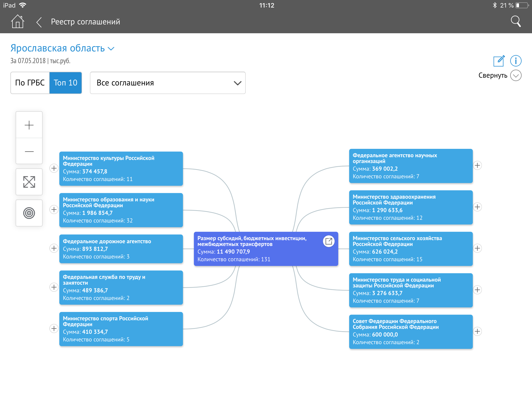Expand Федеральное дорожное агентство plus
Screen dimensions: 532x399
tap(54, 248)
